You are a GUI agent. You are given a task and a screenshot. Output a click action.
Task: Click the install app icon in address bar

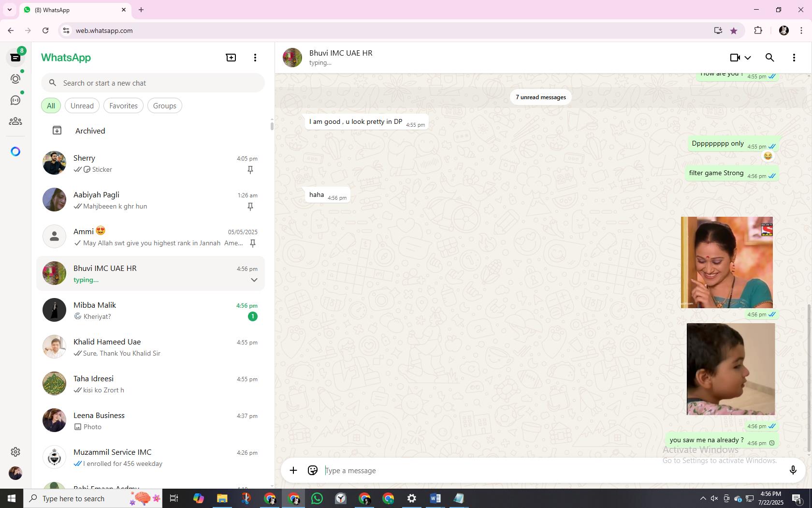click(718, 30)
